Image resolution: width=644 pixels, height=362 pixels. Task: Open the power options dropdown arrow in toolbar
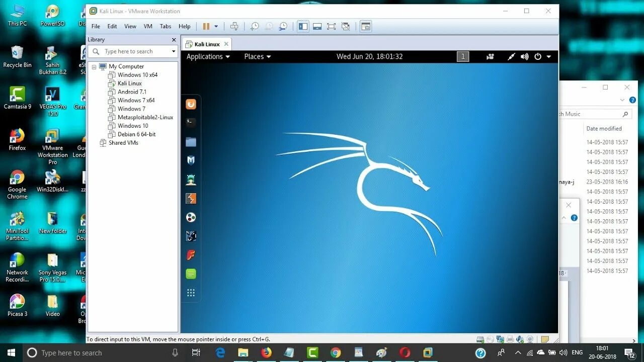coord(216,26)
